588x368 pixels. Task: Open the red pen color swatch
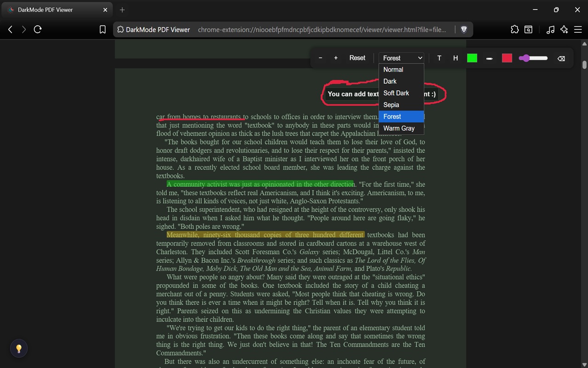[507, 58]
